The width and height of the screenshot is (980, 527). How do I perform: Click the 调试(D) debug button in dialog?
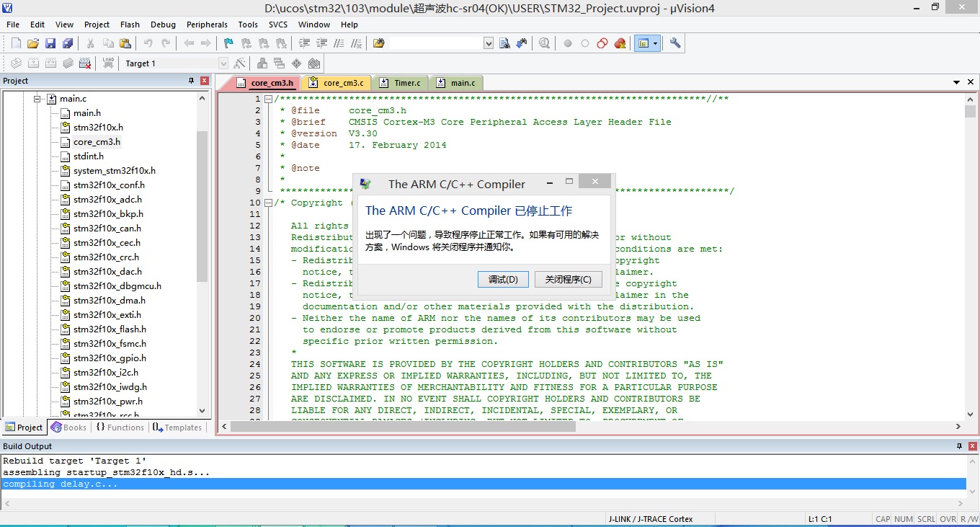tap(503, 280)
